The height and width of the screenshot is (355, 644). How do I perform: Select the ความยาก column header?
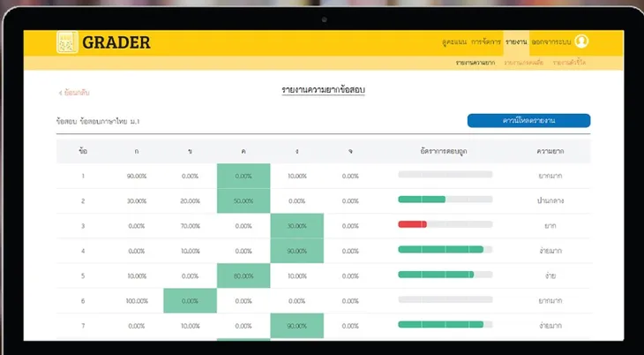pos(550,151)
